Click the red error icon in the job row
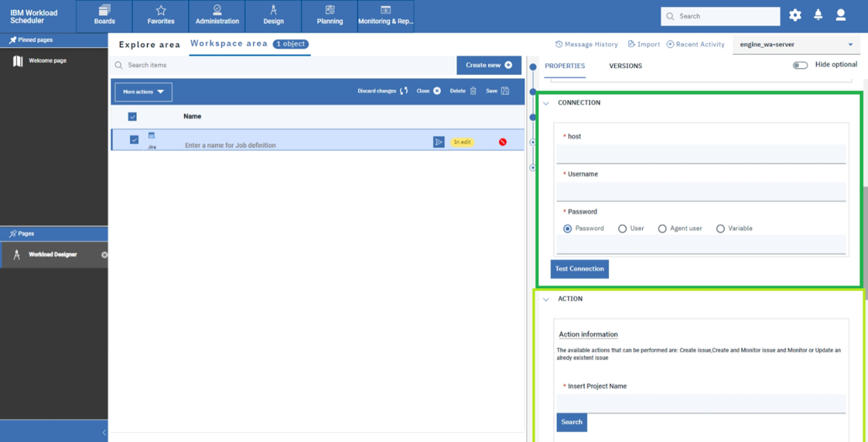868x442 pixels. (x=502, y=142)
